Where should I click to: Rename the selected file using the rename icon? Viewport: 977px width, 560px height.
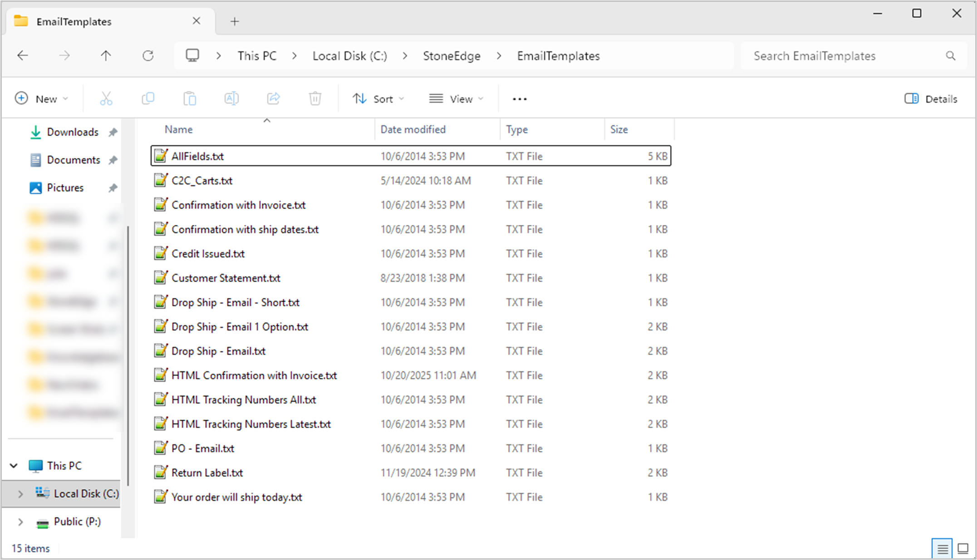click(x=231, y=98)
